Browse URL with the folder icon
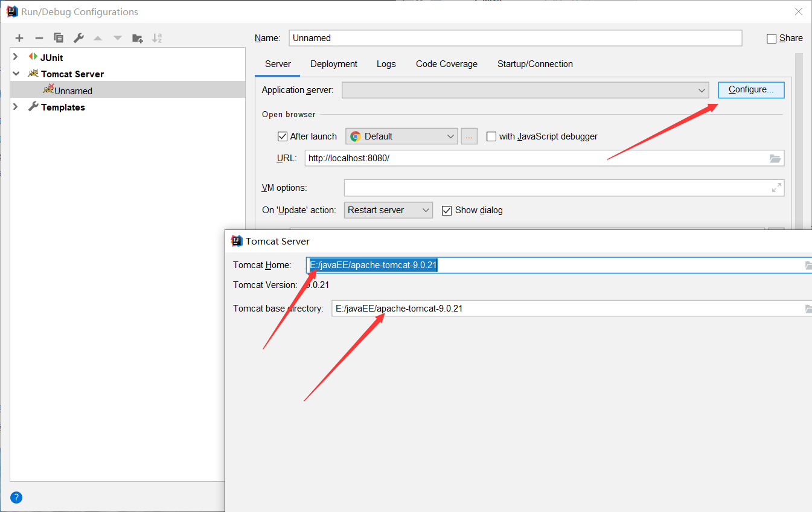The width and height of the screenshot is (812, 512). pyautogui.click(x=775, y=159)
